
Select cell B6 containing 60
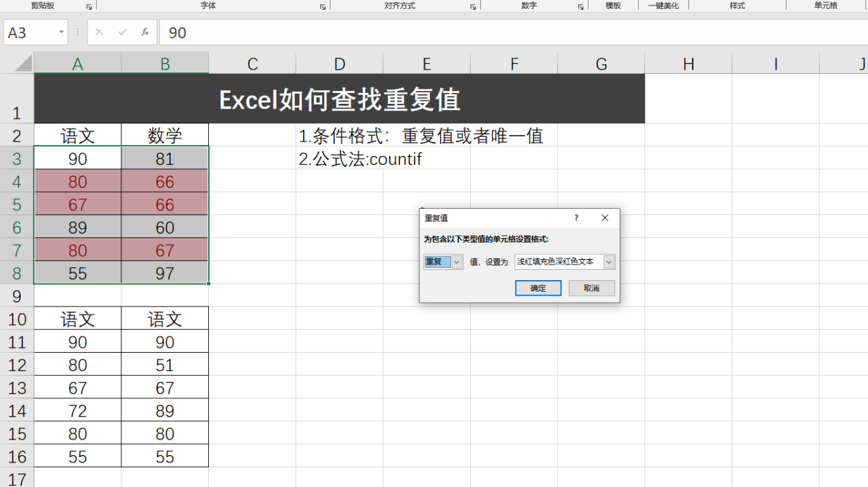[x=165, y=227]
